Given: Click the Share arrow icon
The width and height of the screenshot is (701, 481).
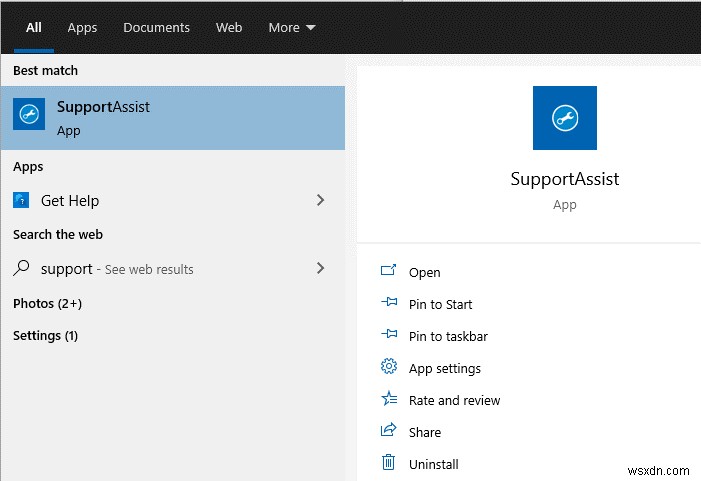Looking at the screenshot, I should coord(389,432).
